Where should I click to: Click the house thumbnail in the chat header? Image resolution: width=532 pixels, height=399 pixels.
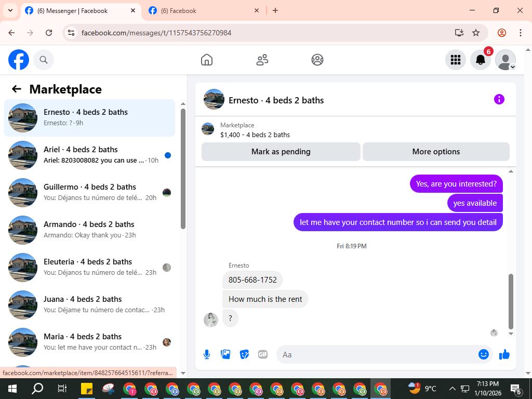point(214,99)
